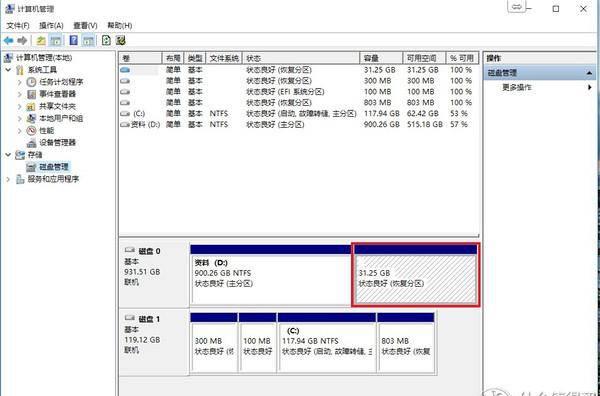This screenshot has width=600, height=396.
Task: Select the 31.25 GB recovery partition block
Action: point(415,275)
